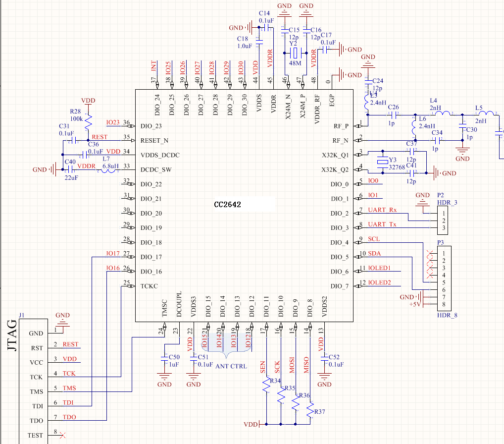Click the L6 2.4nH inductor
Screen dimensions: 504x444
coord(414,126)
